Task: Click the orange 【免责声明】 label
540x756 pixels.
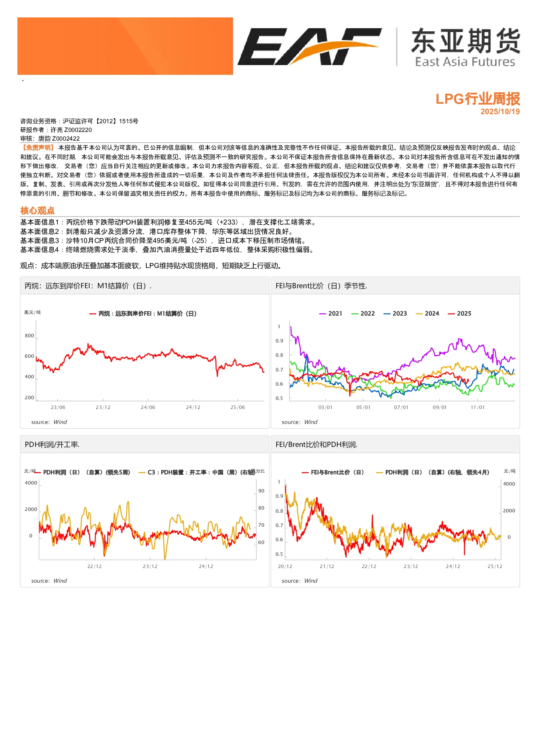Action: [x=38, y=148]
